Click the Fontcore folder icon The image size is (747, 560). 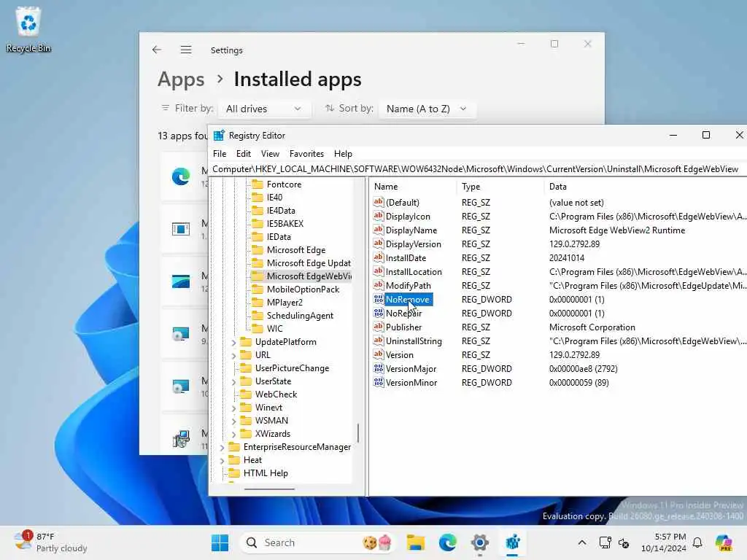pos(258,184)
